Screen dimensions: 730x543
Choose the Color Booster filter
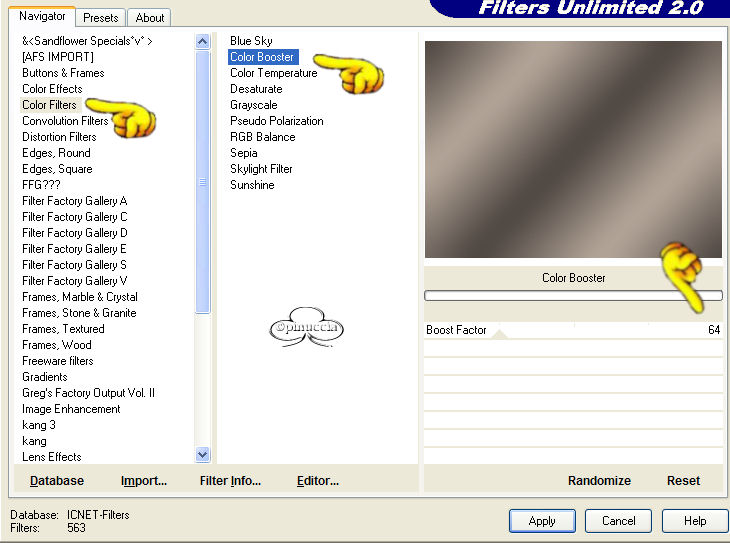click(263, 57)
